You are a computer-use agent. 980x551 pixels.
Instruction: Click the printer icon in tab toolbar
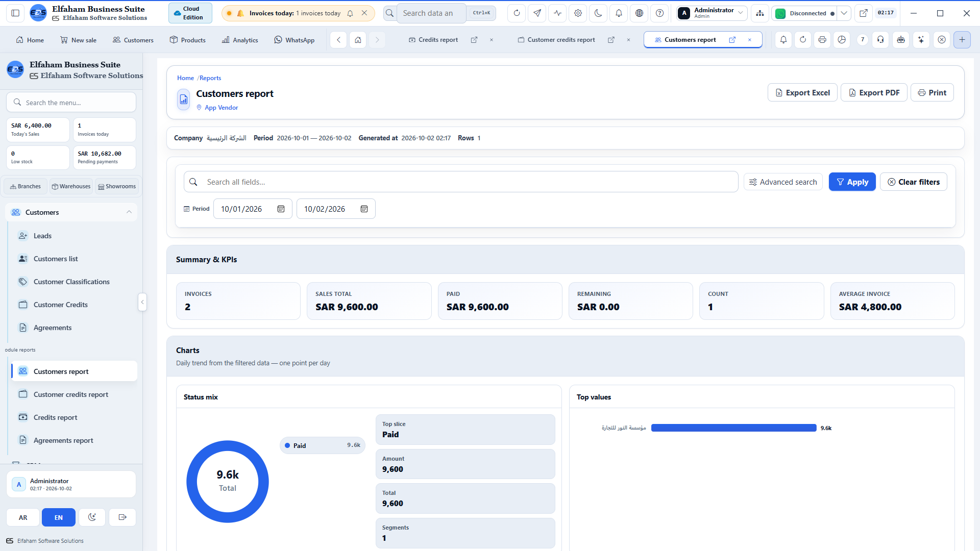click(x=822, y=40)
